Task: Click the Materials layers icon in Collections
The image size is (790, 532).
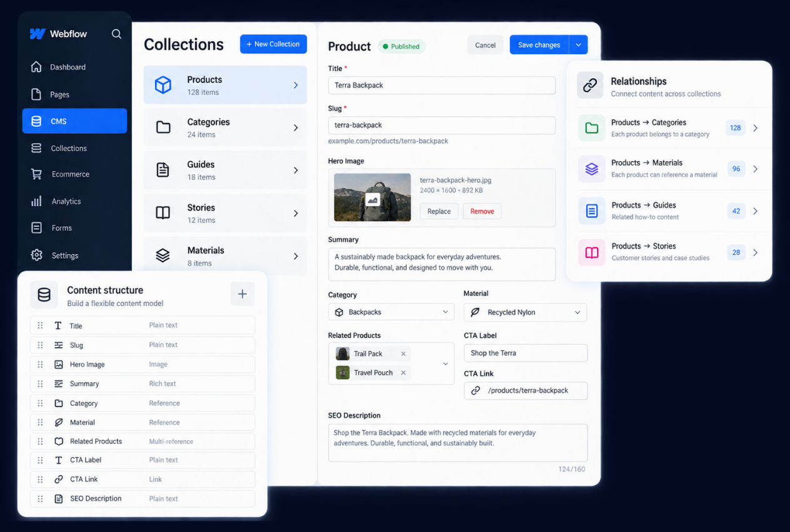Action: click(x=162, y=255)
